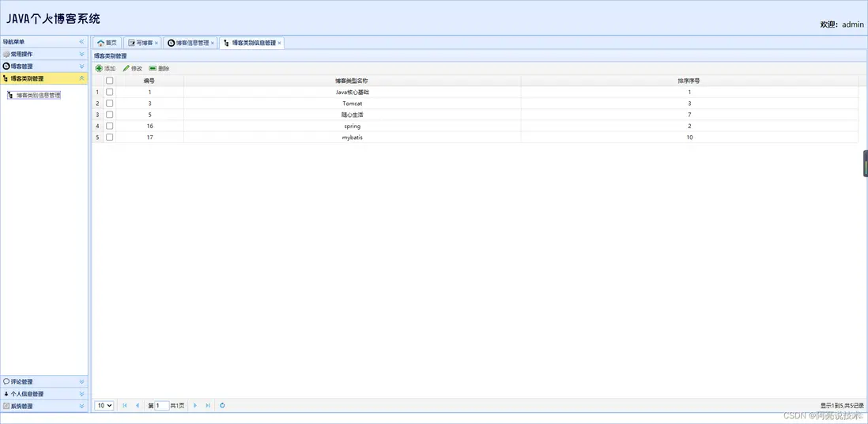
Task: Click the Tomcat cell
Action: click(352, 103)
